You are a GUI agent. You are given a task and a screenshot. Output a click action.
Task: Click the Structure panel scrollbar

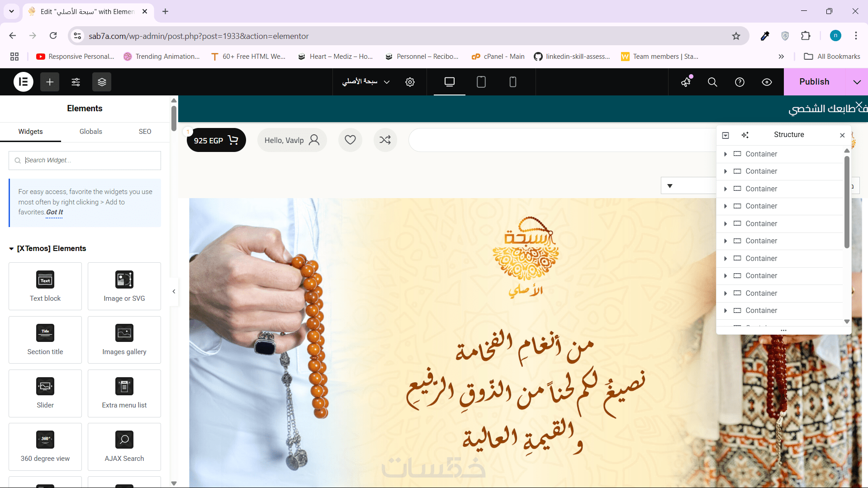(847, 202)
